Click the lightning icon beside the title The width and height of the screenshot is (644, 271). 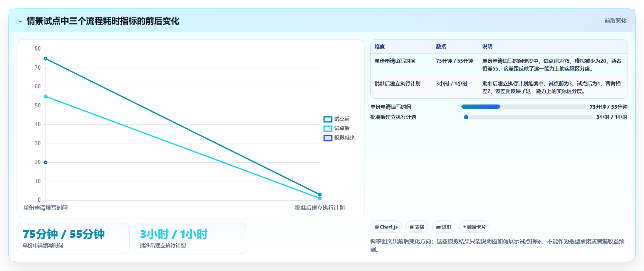coord(20,21)
